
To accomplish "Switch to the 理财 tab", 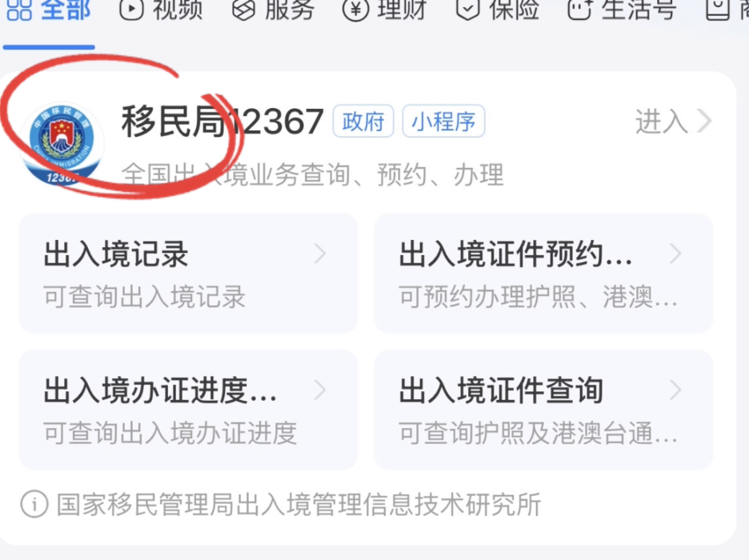I will 385,10.
